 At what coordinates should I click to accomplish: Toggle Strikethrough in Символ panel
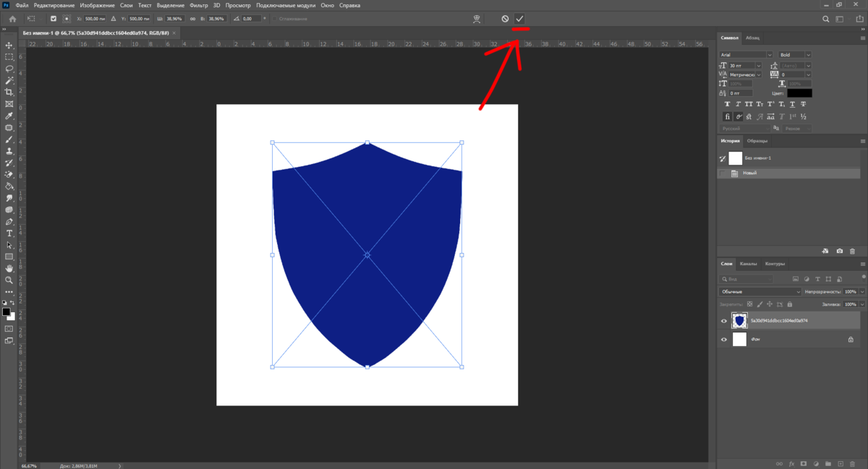point(804,104)
